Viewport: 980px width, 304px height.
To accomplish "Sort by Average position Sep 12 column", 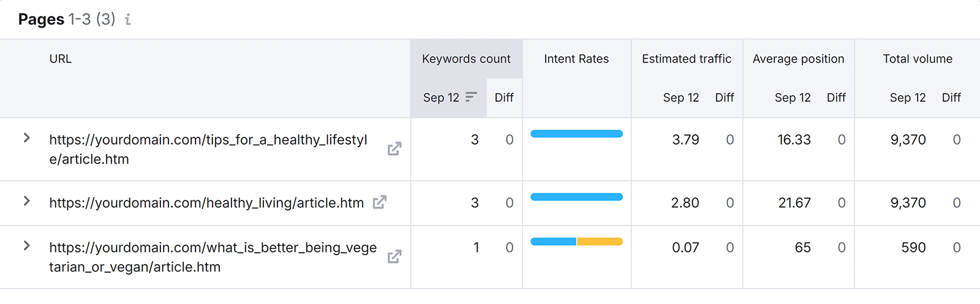I will click(792, 97).
